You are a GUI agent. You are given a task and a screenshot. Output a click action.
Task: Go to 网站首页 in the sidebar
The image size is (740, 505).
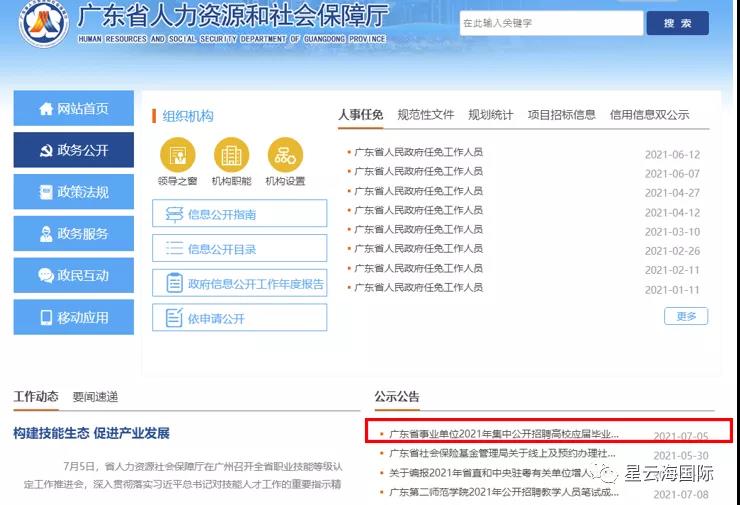[74, 109]
